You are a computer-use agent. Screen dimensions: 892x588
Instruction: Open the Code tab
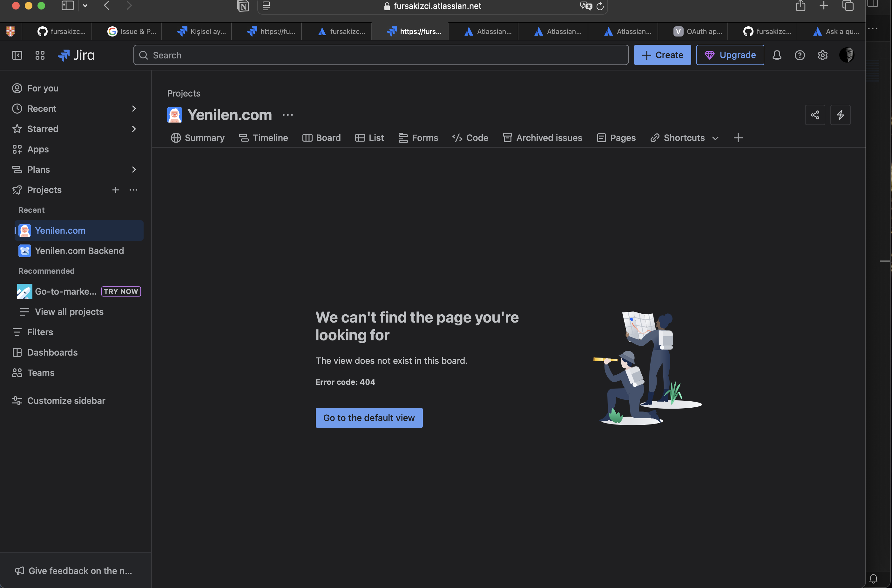click(x=470, y=138)
